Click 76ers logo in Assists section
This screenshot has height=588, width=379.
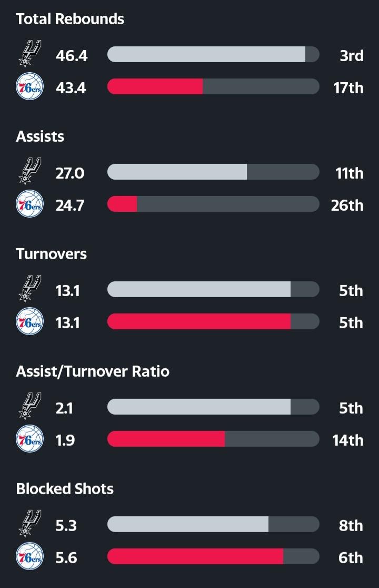point(29,204)
